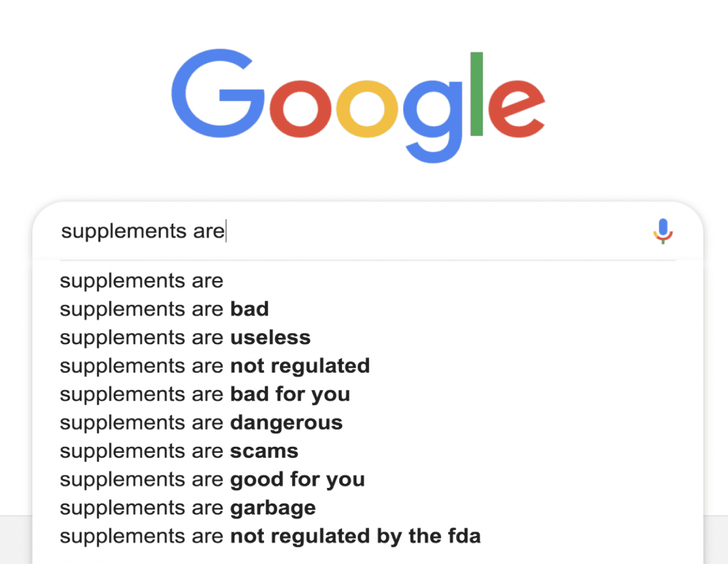Click the microphone voice search icon
Image resolution: width=728 pixels, height=567 pixels.
point(663,230)
